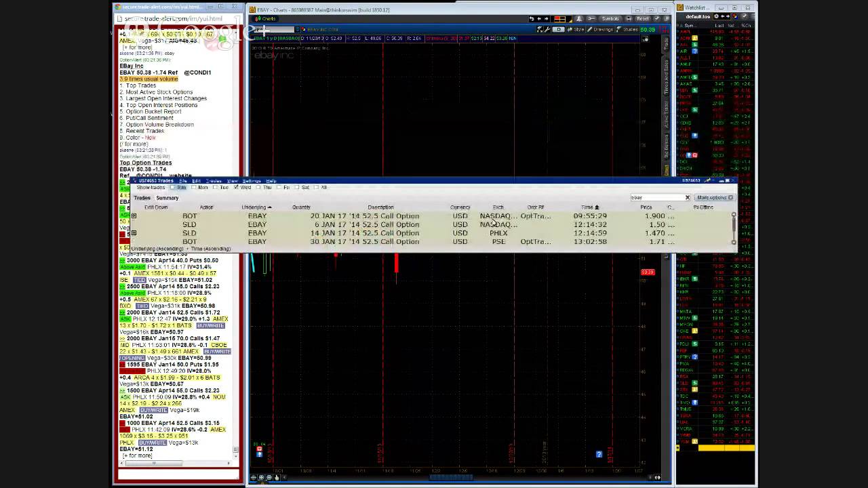Toggle the Thu checkbox in Show trades
Viewport: 868px width, 488px height.
tap(258, 188)
